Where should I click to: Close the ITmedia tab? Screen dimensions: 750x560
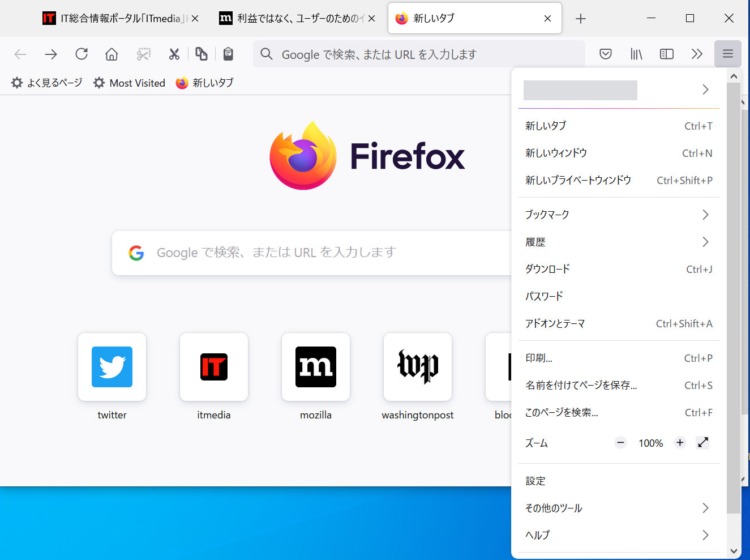(x=195, y=19)
